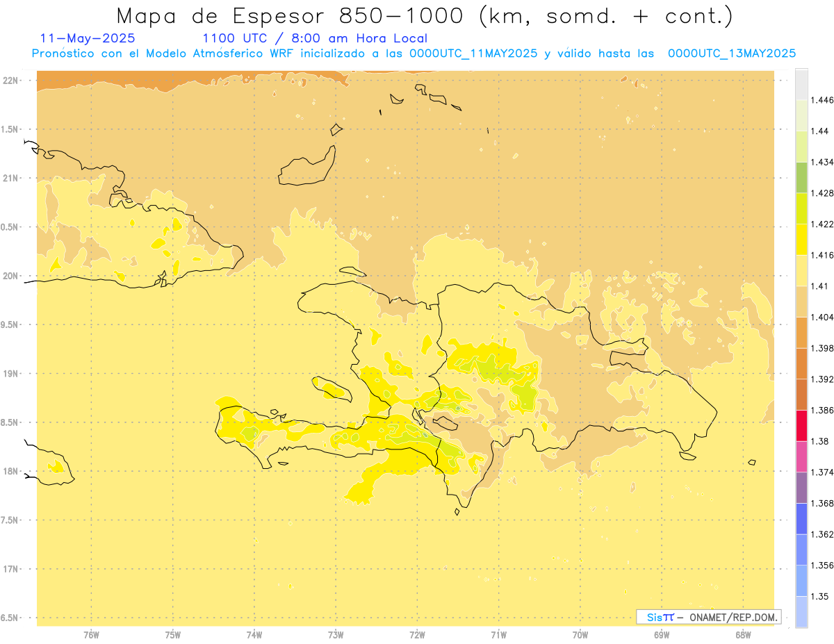Click the latitude label '22N'
The width and height of the screenshot is (834, 644).
[x=10, y=81]
